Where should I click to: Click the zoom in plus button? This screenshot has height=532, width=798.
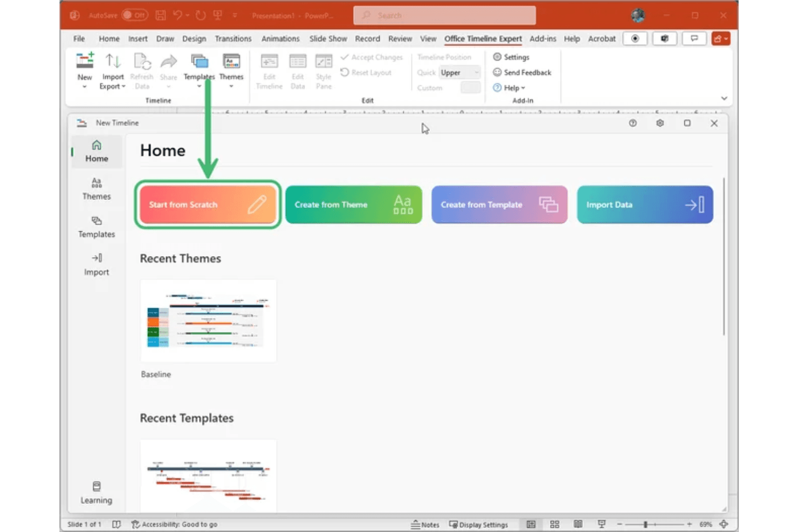[x=689, y=524]
